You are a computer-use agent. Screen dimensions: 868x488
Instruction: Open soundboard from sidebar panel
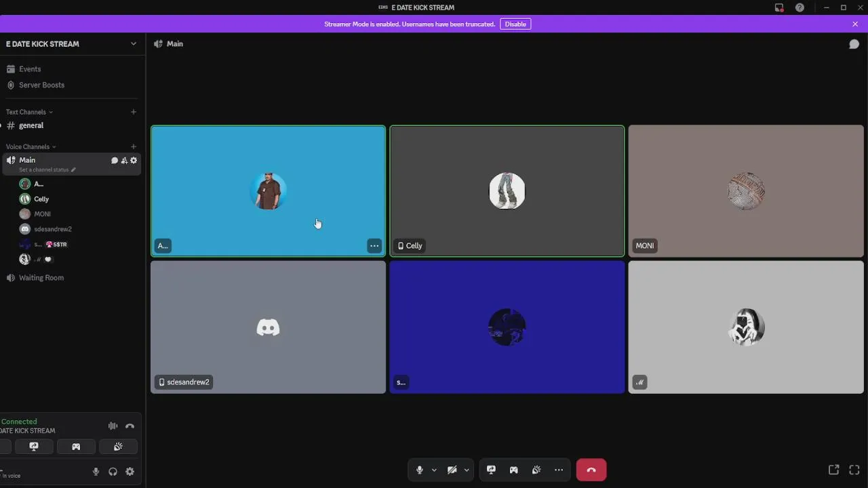pyautogui.click(x=118, y=447)
